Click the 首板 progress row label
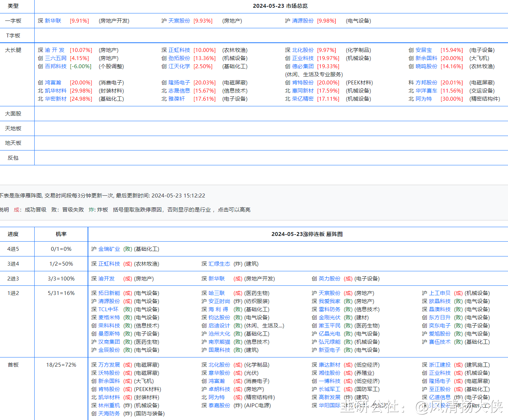Image resolution: width=508 pixels, height=420 pixels. click(x=13, y=365)
